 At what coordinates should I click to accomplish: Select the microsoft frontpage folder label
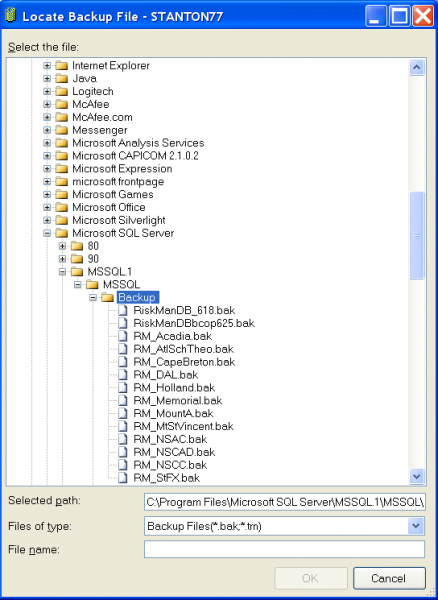[x=118, y=182]
